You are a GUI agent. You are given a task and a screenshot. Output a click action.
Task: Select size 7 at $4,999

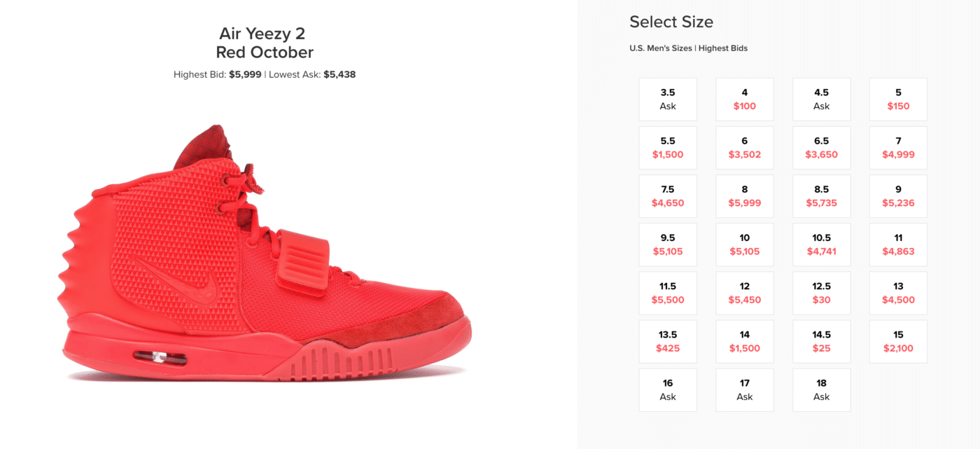(x=898, y=148)
